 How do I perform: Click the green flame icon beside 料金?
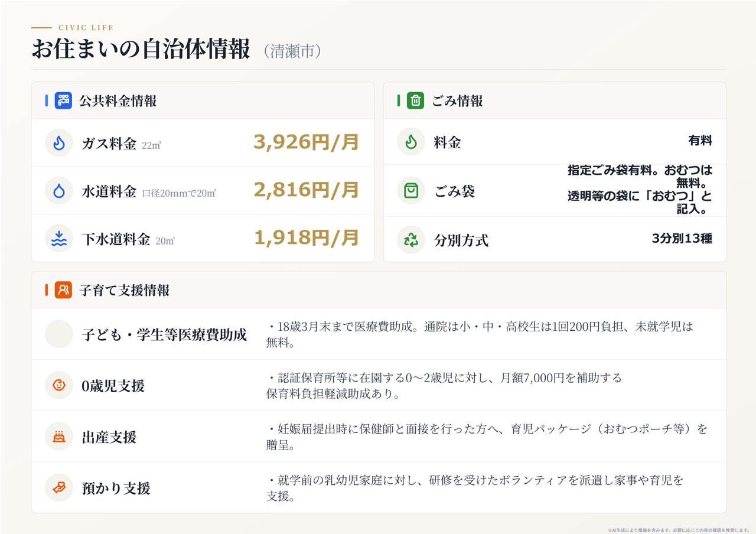pos(411,142)
